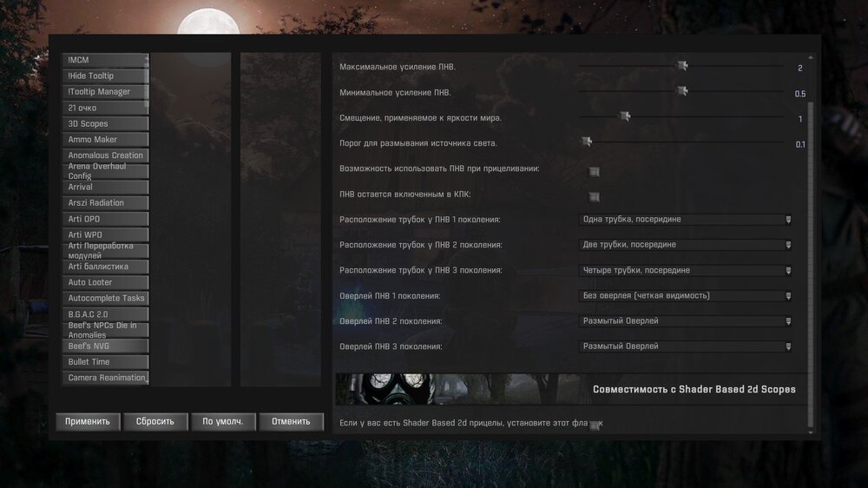Image resolution: width=868 pixels, height=488 pixels.
Task: Open the !Tooltip Manager entry
Action: tap(105, 92)
